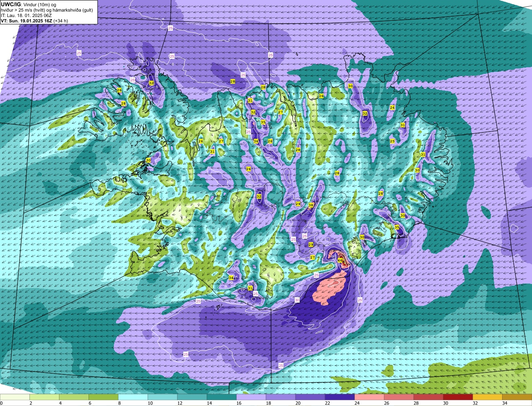Select the valid time 'VT: Sun. 19.01.2025 16Z (+34 h)'

(x=34, y=20)
